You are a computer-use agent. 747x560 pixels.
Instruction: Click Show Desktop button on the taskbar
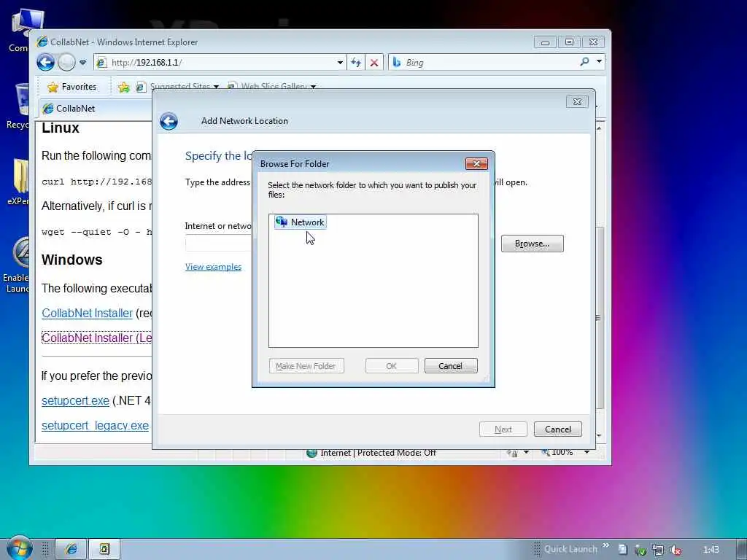point(741,549)
